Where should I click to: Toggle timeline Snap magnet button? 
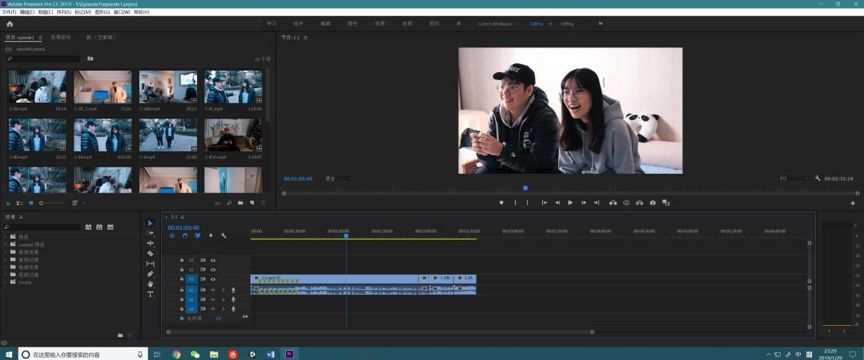tap(185, 236)
